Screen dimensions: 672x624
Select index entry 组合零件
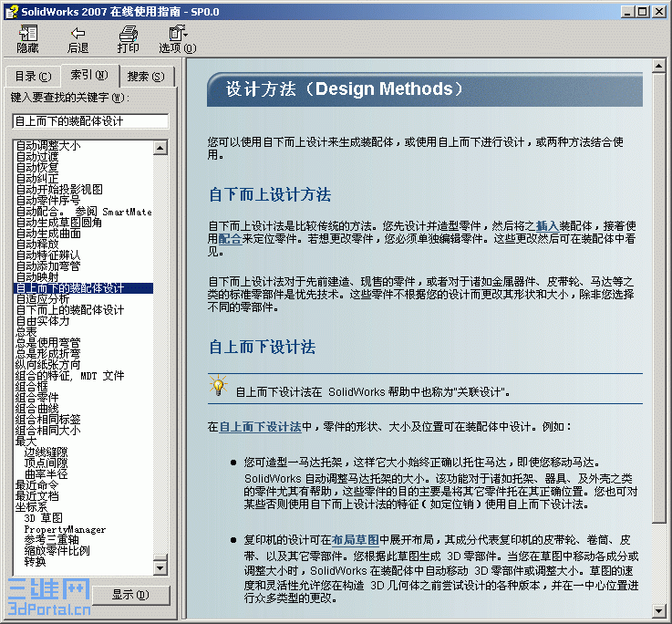point(37,398)
